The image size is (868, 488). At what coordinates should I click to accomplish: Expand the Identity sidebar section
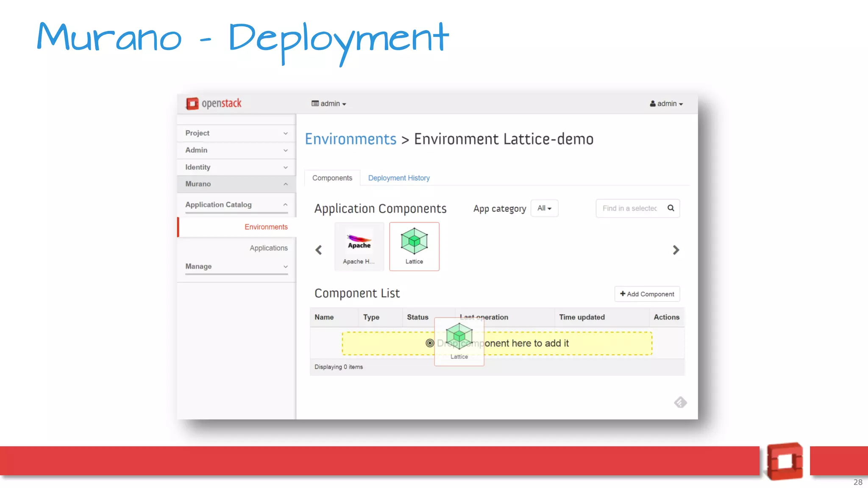click(x=236, y=167)
